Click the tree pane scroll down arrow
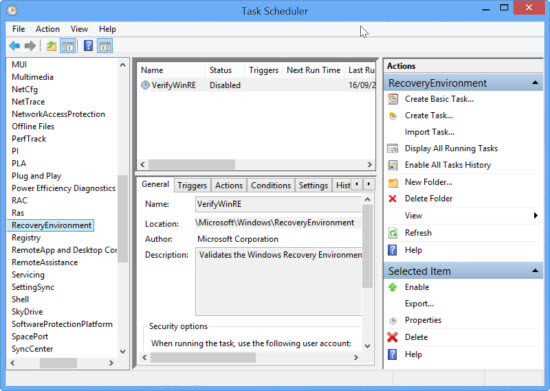The height and width of the screenshot is (391, 550). 123,351
